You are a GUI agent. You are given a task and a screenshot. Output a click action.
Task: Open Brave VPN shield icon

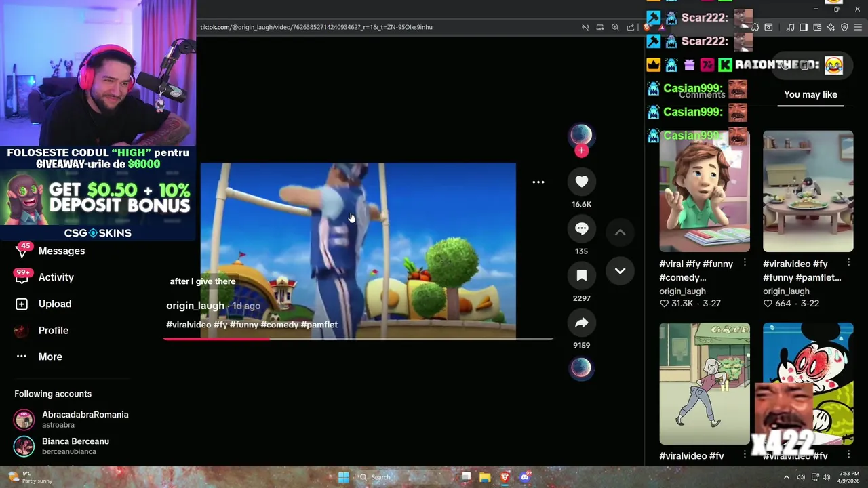click(844, 27)
